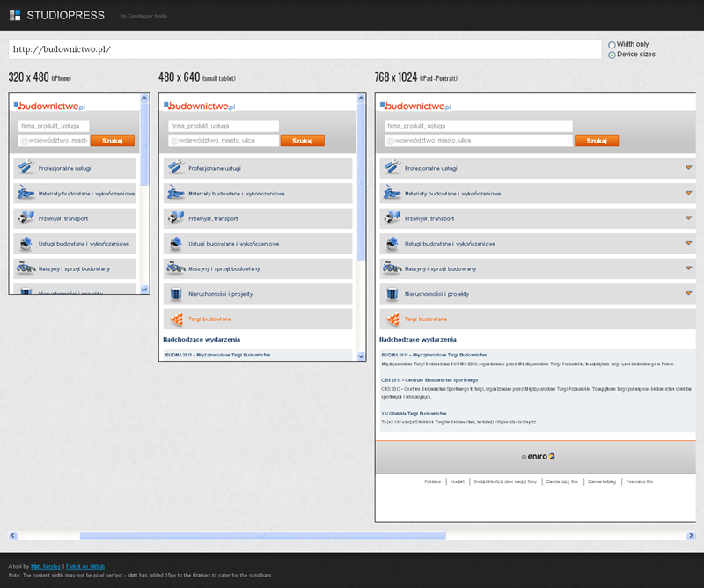Open Kontakt link in iPad preview footer

click(457, 482)
